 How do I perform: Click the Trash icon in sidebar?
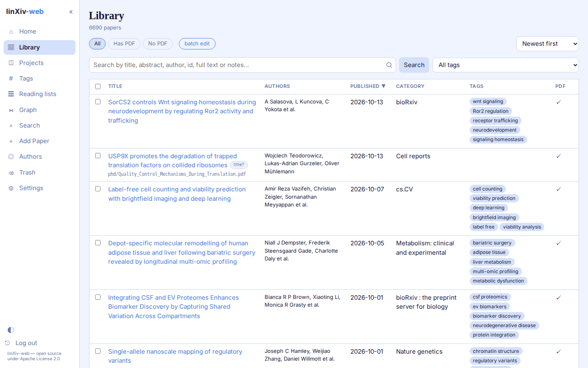pyautogui.click(x=11, y=173)
